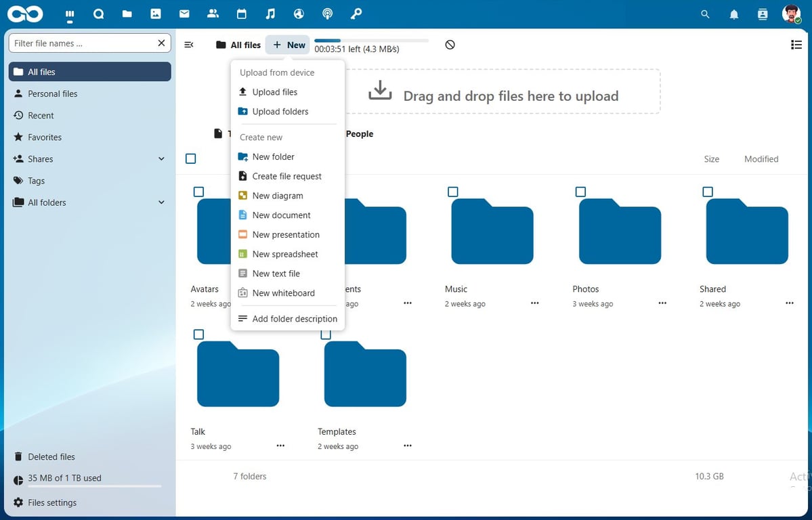Open the Music app icon
Viewport: 812px width, 520px height.
[x=270, y=14]
